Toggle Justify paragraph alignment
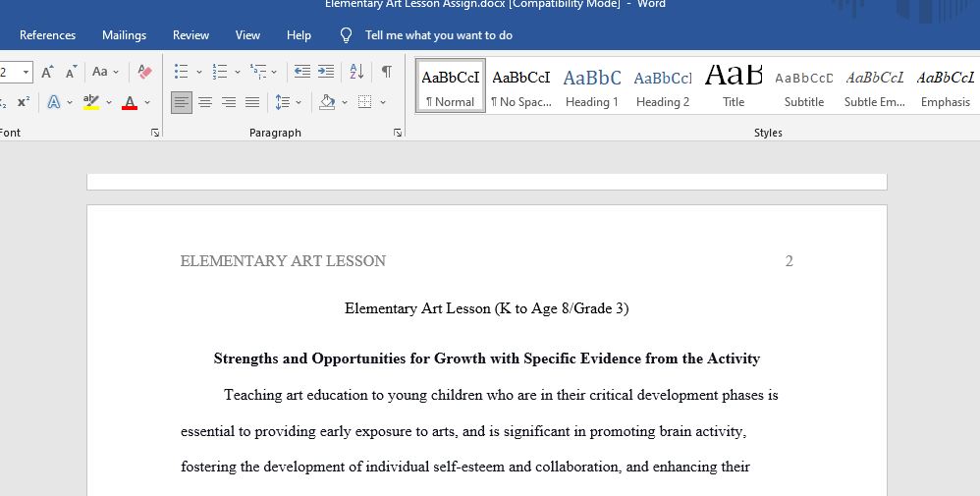Viewport: 980px width, 496px height. tap(252, 102)
